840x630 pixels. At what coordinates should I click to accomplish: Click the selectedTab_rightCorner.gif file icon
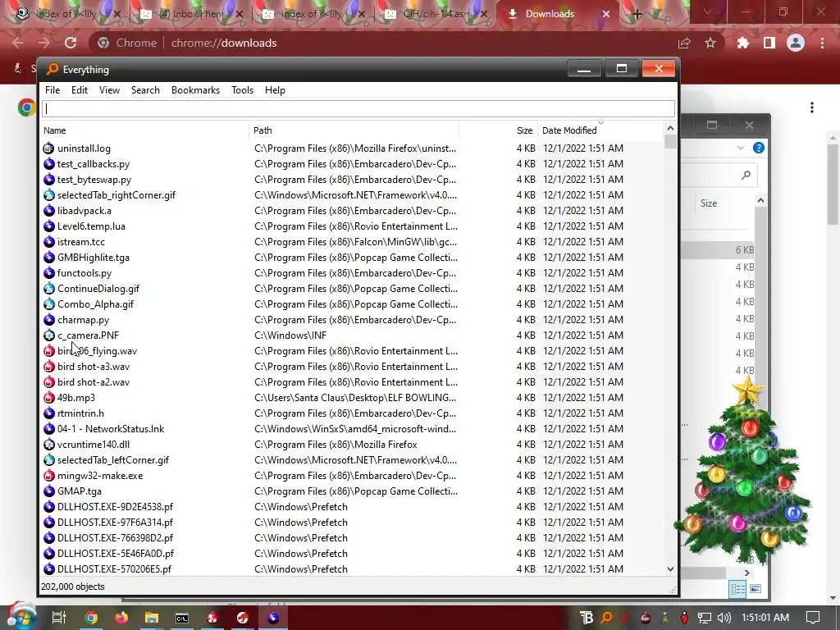coord(48,195)
